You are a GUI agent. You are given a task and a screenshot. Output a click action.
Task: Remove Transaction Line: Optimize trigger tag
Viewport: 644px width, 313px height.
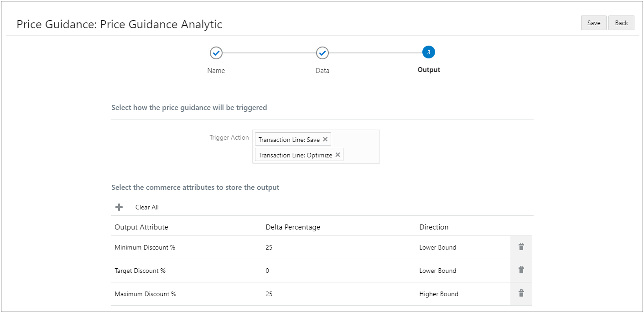click(x=338, y=155)
